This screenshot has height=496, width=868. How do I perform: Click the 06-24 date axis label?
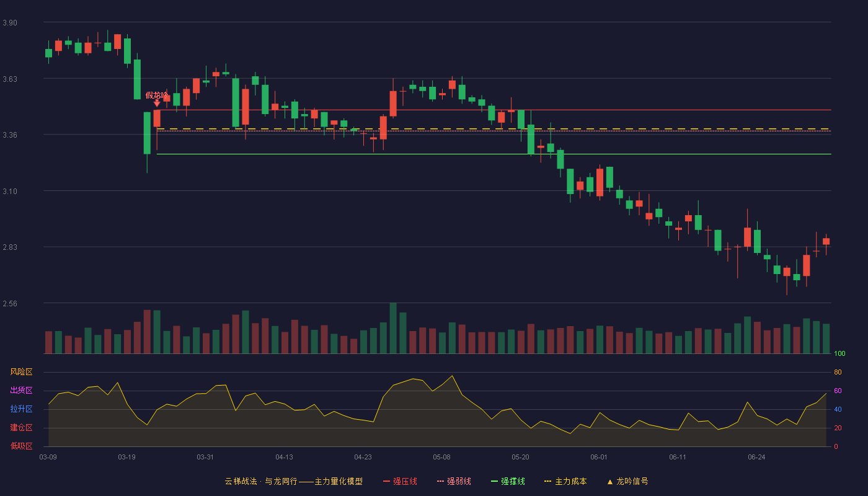coord(756,457)
